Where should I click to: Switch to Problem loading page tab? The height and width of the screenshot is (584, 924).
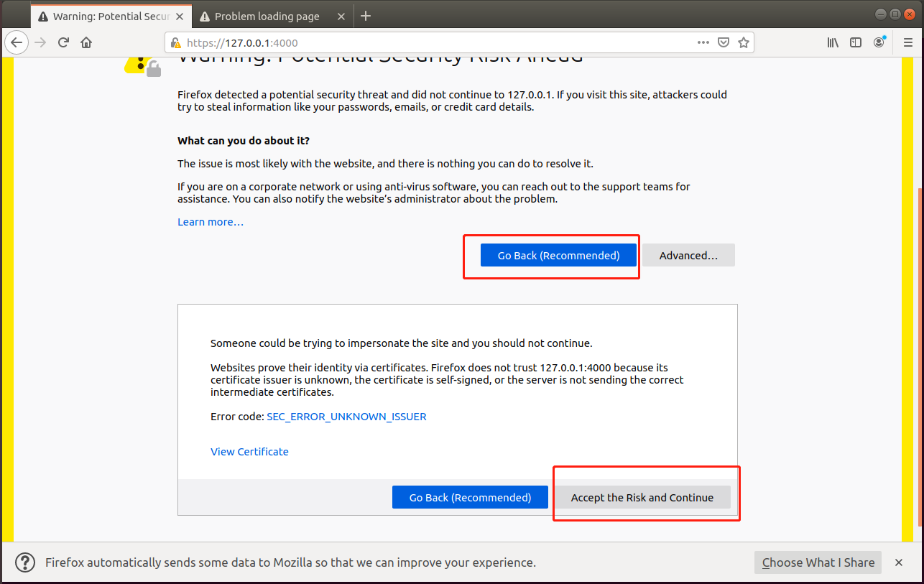(272, 16)
